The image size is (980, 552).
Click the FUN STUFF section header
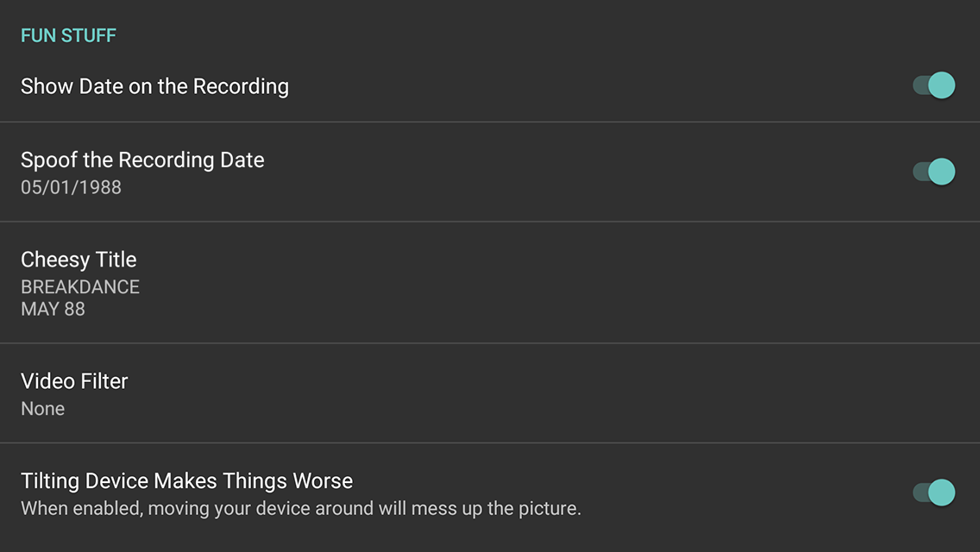point(68,35)
